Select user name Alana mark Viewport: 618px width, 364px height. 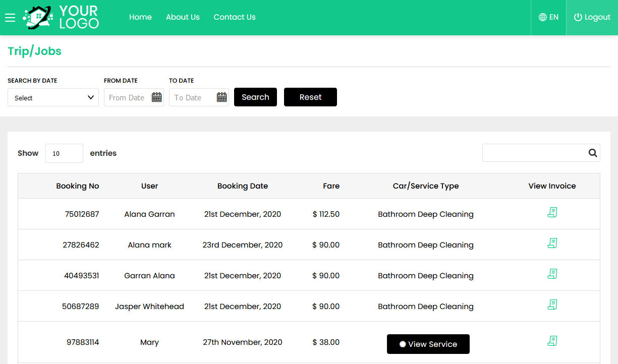150,245
